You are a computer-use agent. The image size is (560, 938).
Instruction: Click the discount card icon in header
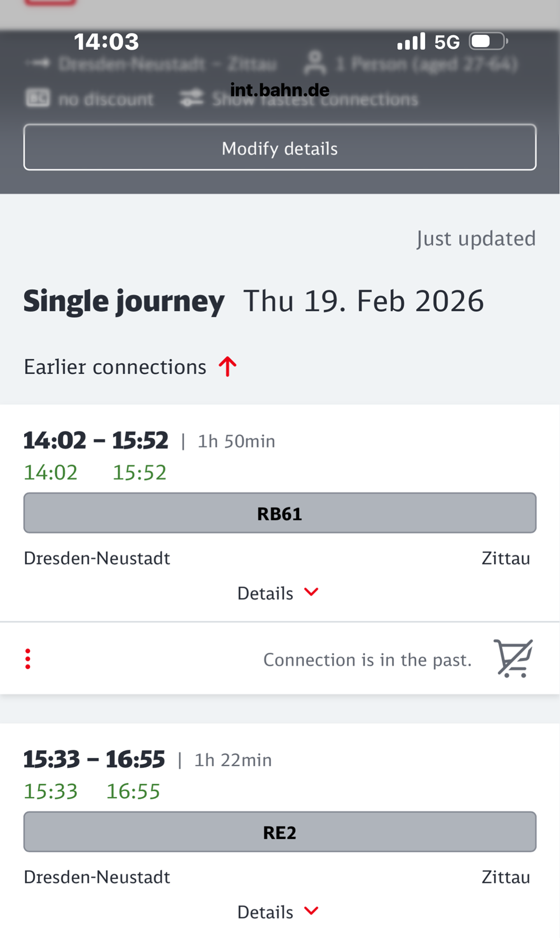point(38,99)
